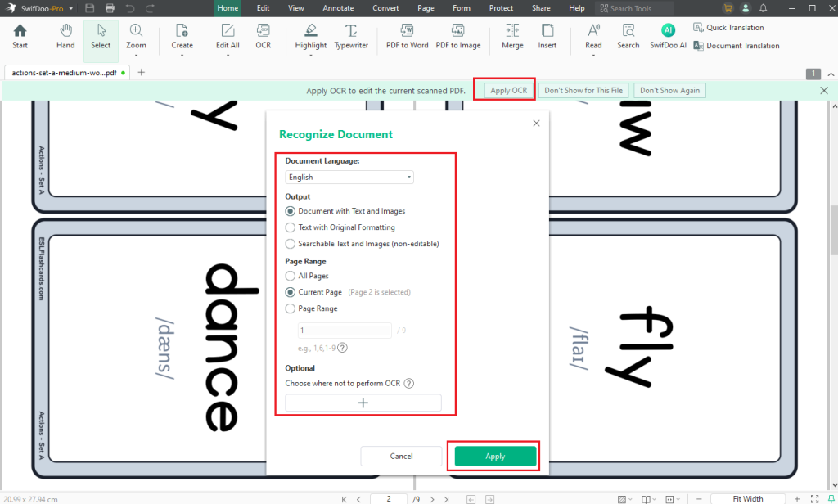838x504 pixels.
Task: Go to the first page
Action: coord(344,499)
